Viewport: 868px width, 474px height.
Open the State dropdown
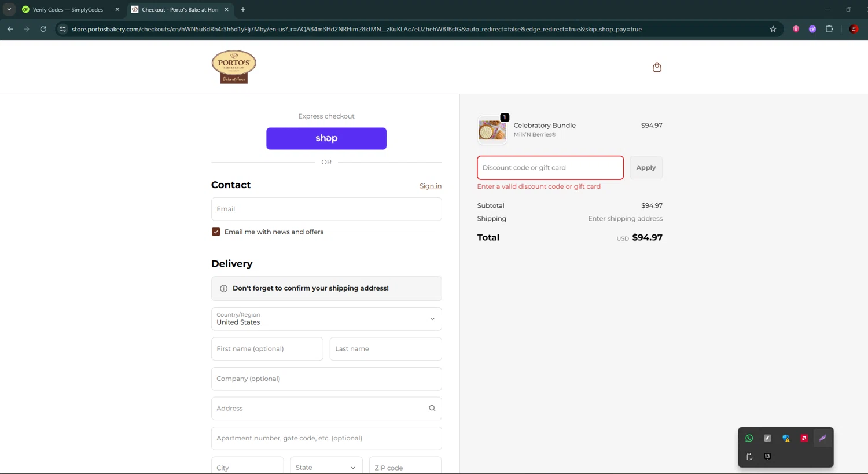coord(326,467)
